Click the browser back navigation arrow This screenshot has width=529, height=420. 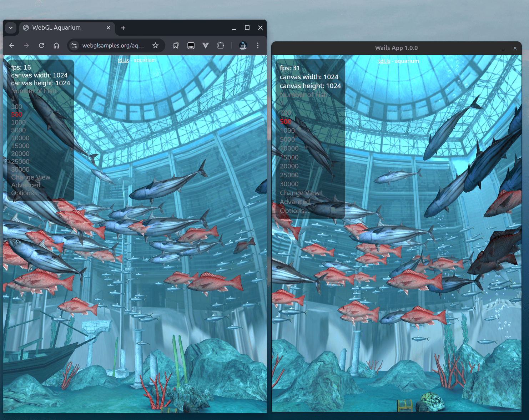[x=12, y=45]
